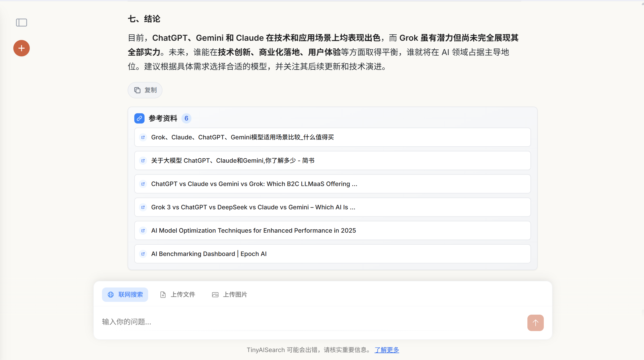The height and width of the screenshot is (360, 644).
Task: Click the reference count badge 6
Action: pos(186,118)
